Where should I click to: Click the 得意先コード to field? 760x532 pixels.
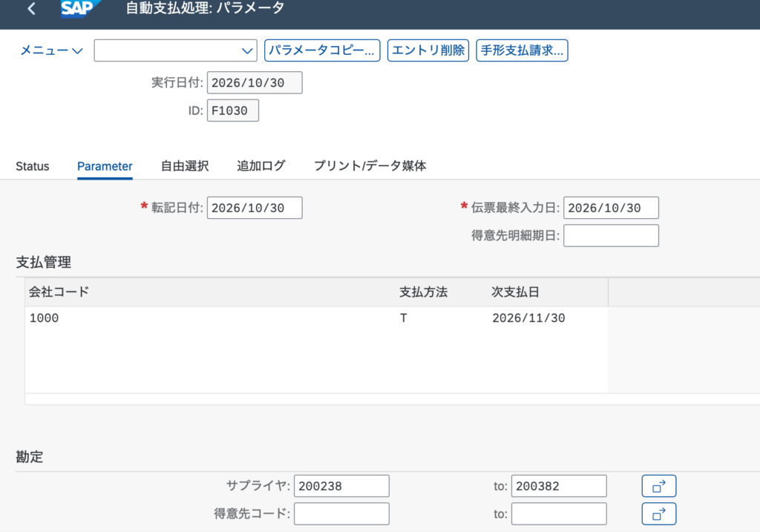(x=559, y=513)
